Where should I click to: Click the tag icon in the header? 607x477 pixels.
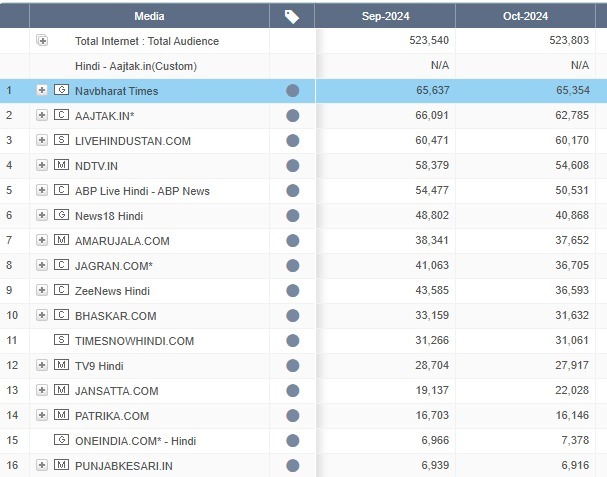pos(292,17)
